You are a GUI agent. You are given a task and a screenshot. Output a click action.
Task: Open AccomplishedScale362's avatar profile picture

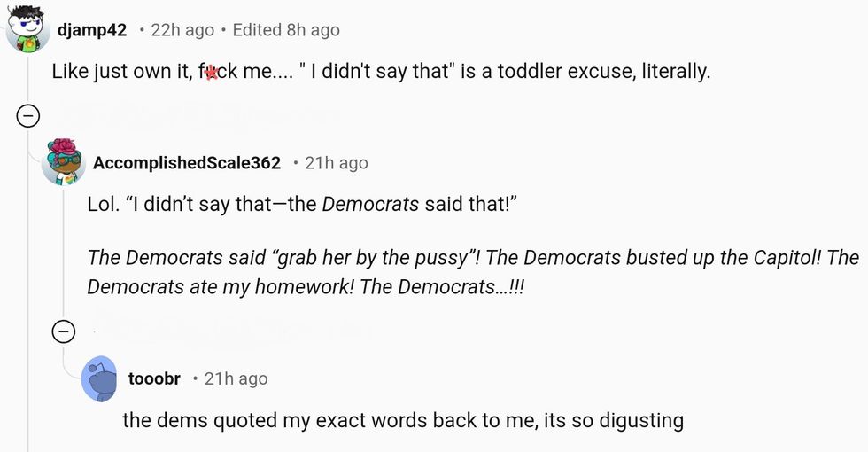pos(63,162)
